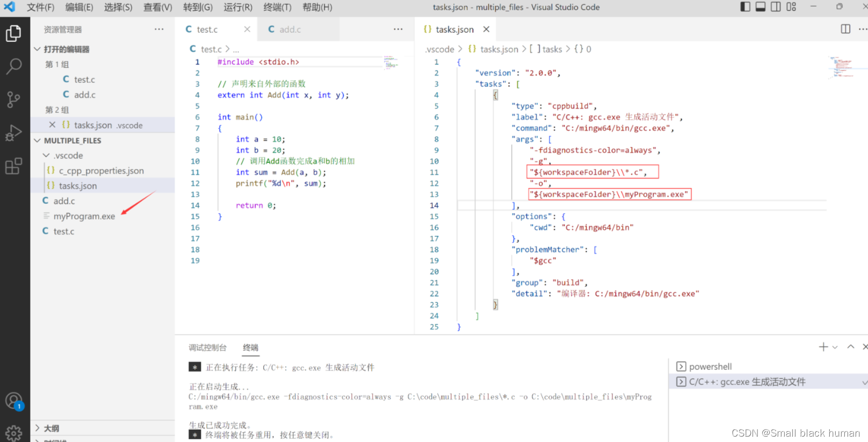
Task: Open the Explorer view in activity bar
Action: pos(13,33)
